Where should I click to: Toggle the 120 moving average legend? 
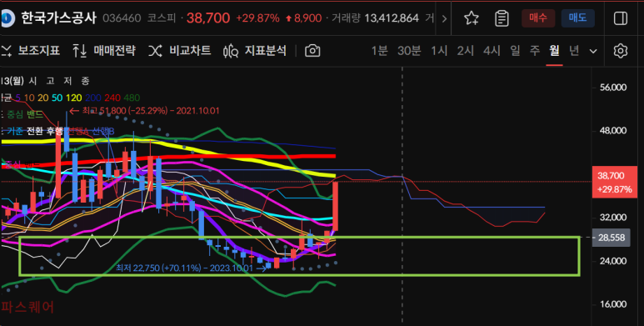click(74, 98)
